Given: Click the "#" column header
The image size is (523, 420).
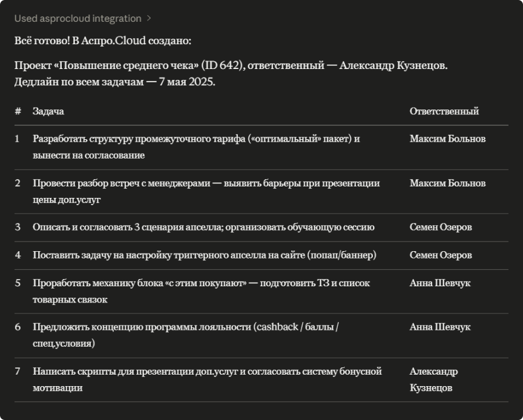Looking at the screenshot, I should [x=18, y=111].
